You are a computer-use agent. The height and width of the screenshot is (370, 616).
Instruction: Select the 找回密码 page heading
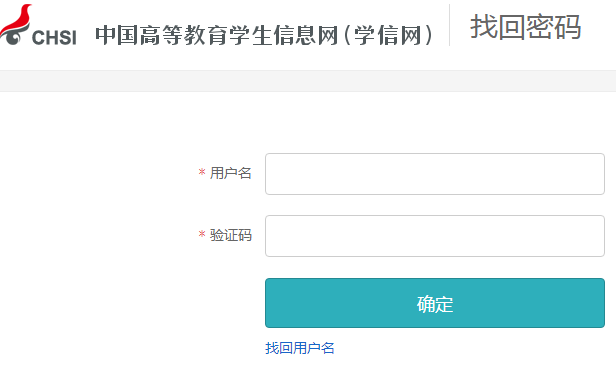coord(526,27)
